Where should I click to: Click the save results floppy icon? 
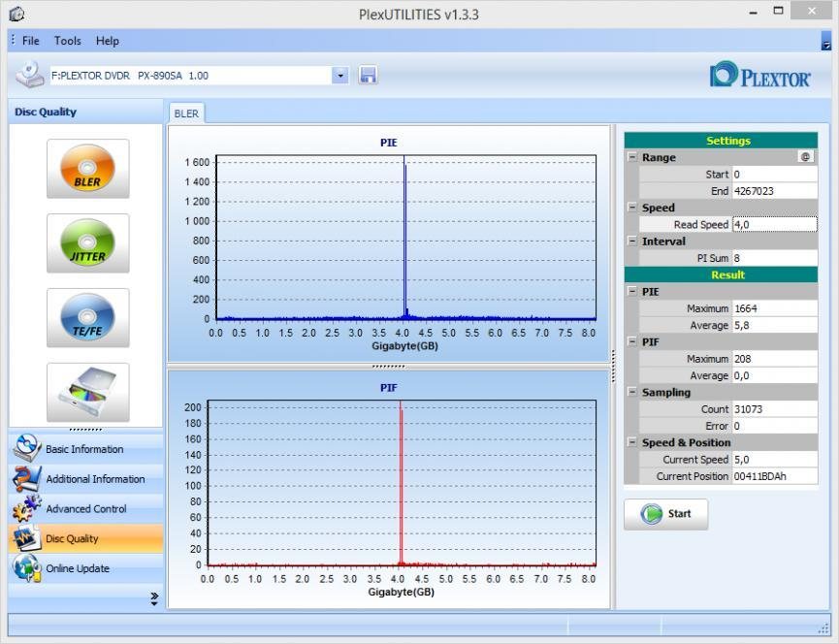[369, 75]
